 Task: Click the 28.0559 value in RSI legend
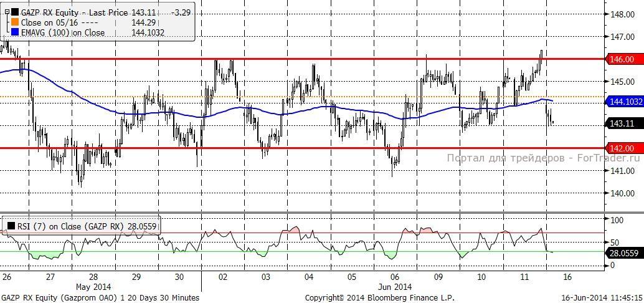tap(142, 225)
